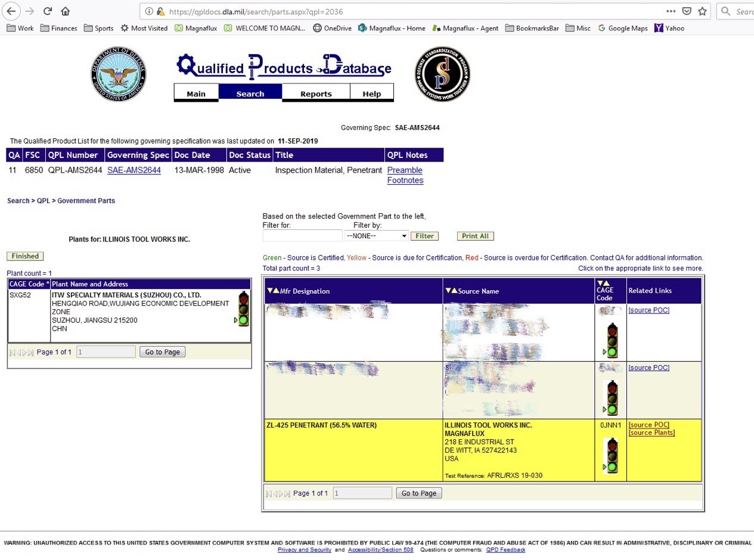Screen dimensions: 754x560
Task: Switch to the Main tab
Action: pos(196,94)
